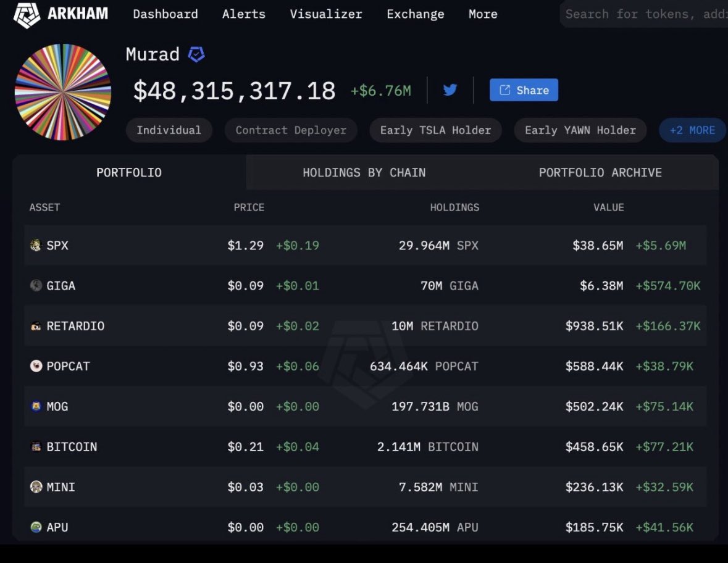This screenshot has height=563, width=728.
Task: Click the SPX value change +$5.69M
Action: tap(661, 246)
